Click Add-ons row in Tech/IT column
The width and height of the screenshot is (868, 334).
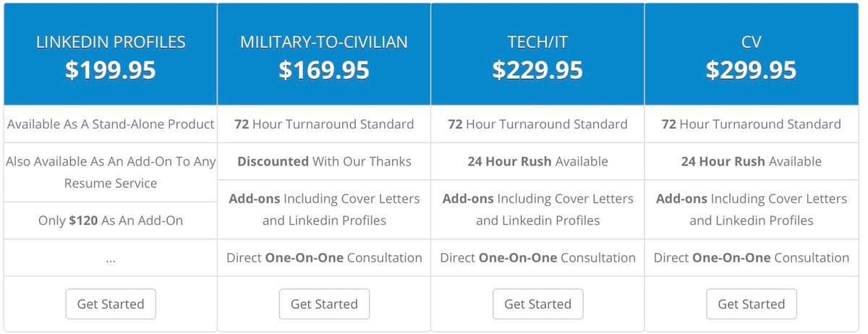pyautogui.click(x=537, y=210)
